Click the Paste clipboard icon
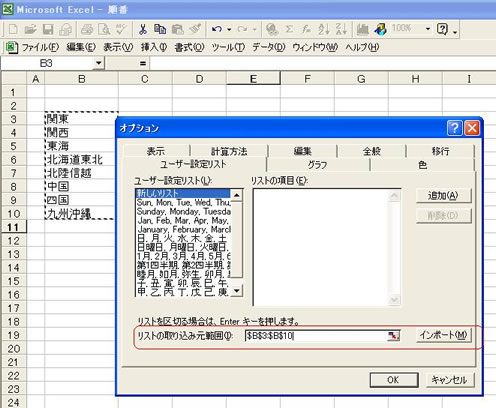Viewport: 496px width, 408px height. click(178, 30)
